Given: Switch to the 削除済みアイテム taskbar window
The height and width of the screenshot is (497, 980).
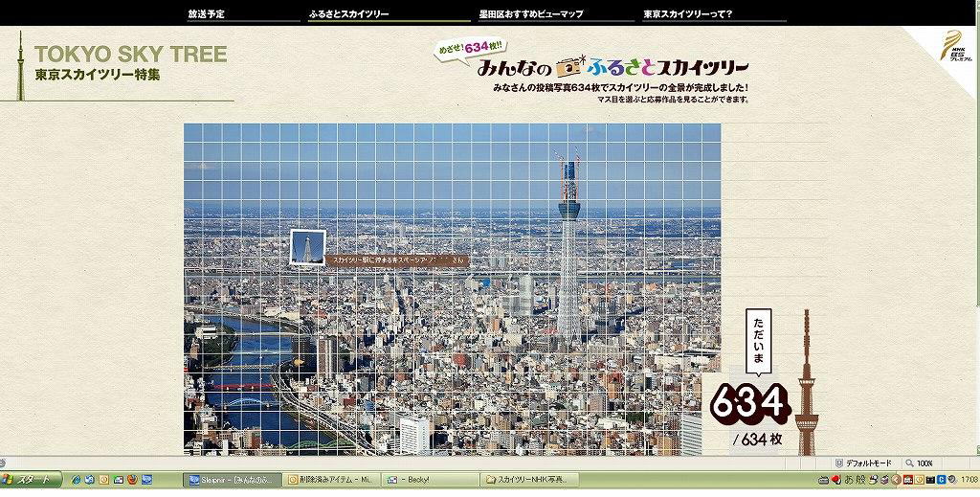Looking at the screenshot, I should (x=330, y=480).
